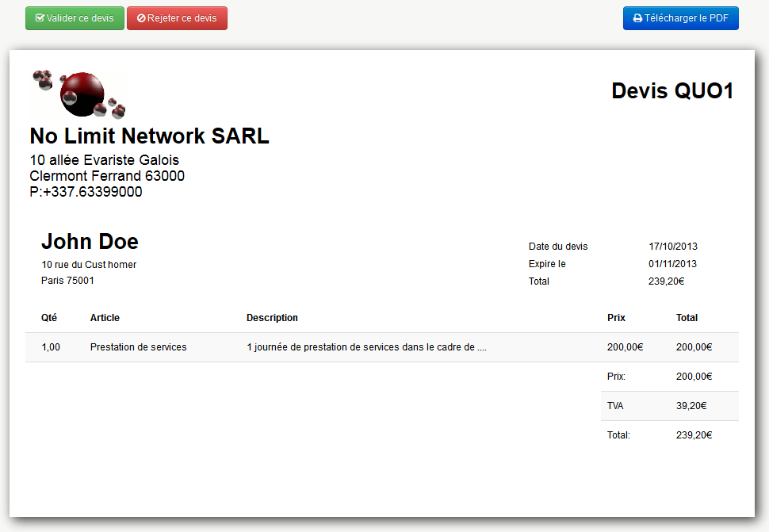Click the ban icon on Rejeter button
The height and width of the screenshot is (532, 769).
pos(141,18)
